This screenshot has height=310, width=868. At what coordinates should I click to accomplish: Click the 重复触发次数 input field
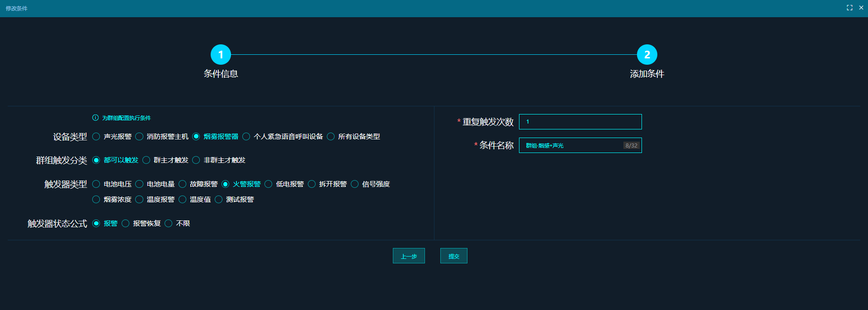[x=580, y=122]
